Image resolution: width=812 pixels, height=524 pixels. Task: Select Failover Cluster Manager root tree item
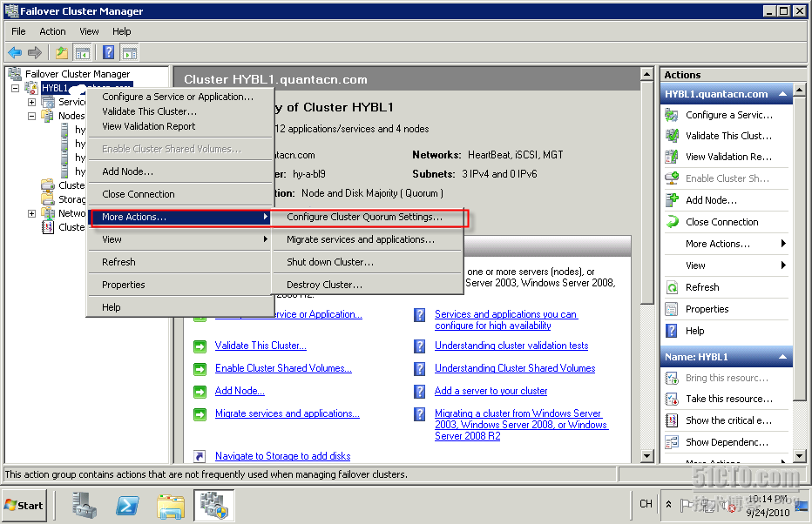[x=78, y=74]
